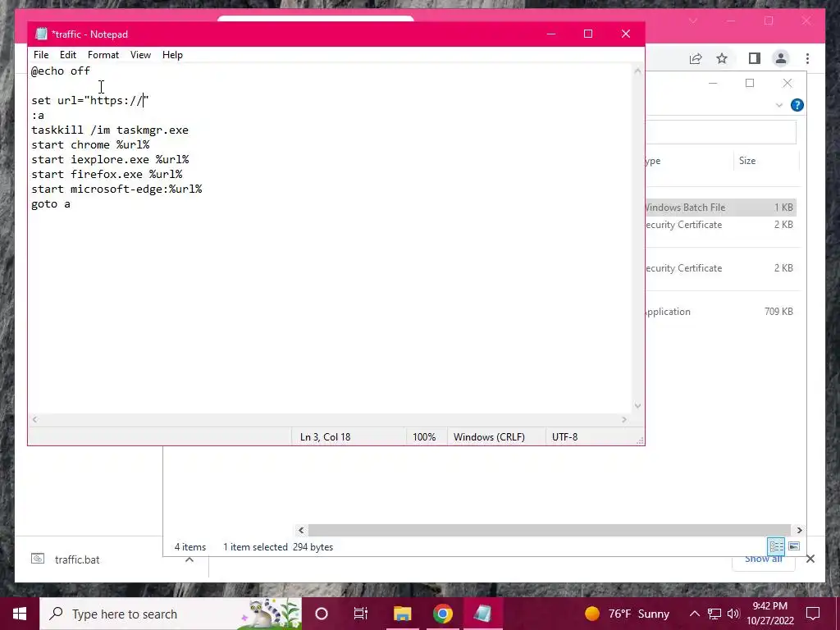
Task: Click 'taskkill /im taskmgr.exe' line
Action: tap(110, 130)
